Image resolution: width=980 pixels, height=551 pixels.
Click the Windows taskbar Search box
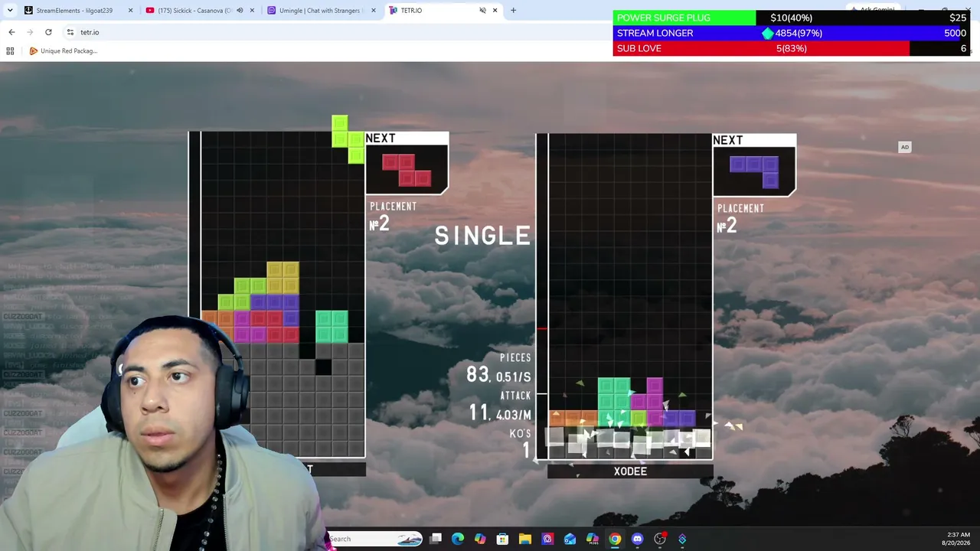[x=375, y=539]
